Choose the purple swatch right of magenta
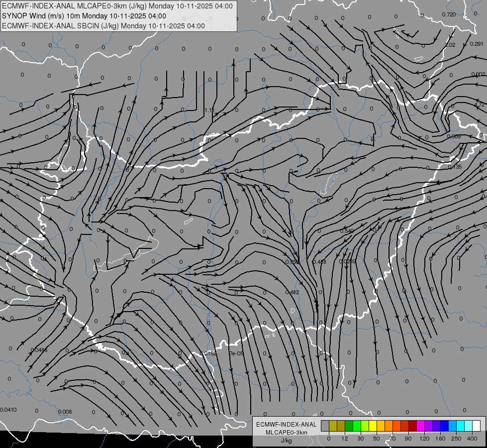Screen dimensions: 487x448 tap(429, 426)
